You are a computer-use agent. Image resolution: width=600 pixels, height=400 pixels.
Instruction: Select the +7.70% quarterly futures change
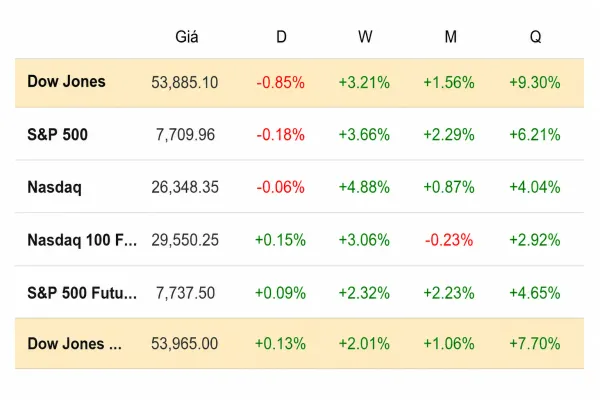coord(535,343)
